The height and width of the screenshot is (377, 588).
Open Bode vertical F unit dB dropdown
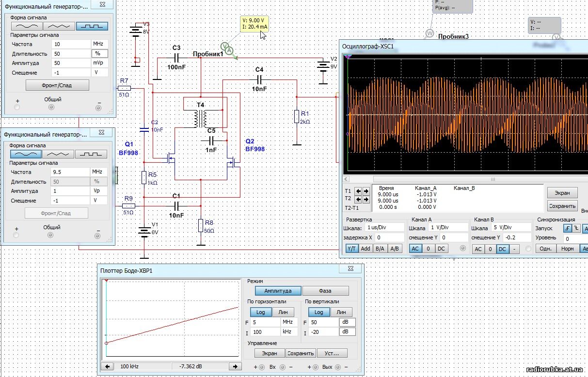point(347,322)
